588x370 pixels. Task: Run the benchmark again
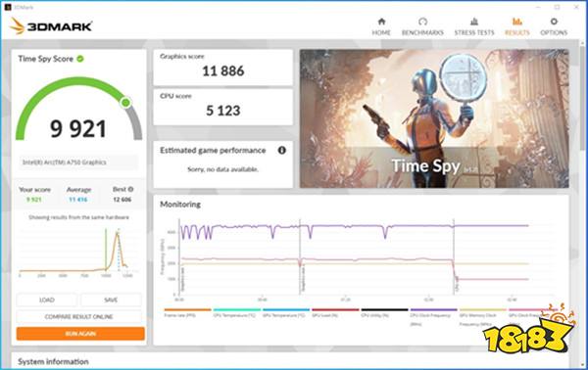pyautogui.click(x=80, y=334)
